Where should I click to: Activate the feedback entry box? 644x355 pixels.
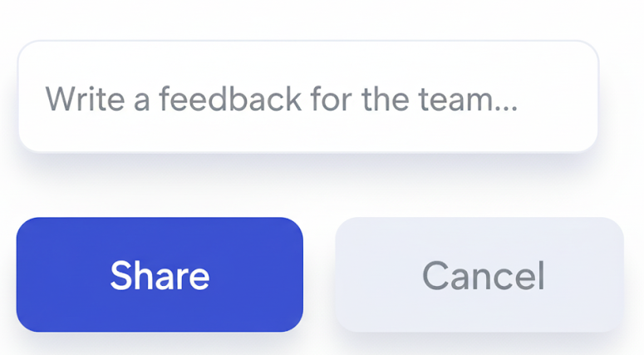coord(307,97)
